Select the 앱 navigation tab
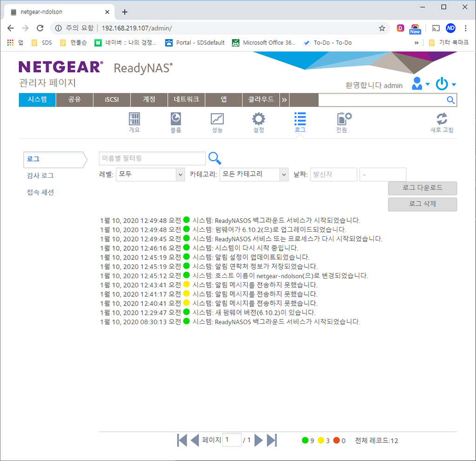The image size is (476, 461). (x=224, y=100)
